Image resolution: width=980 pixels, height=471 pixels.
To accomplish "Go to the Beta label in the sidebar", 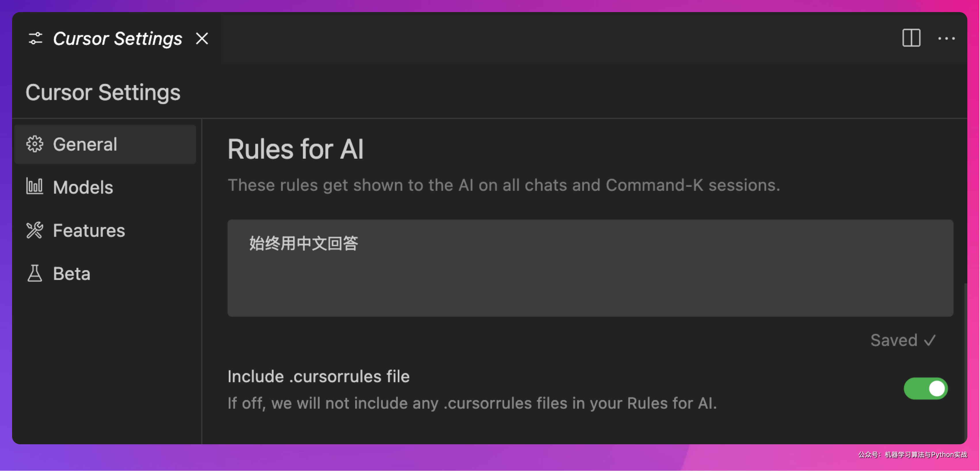I will (72, 274).
